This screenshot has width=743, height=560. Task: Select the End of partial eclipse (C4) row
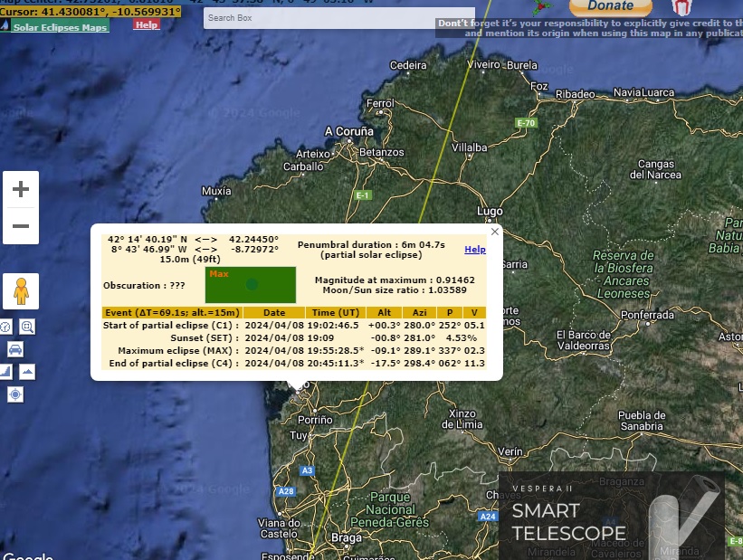pos(294,364)
